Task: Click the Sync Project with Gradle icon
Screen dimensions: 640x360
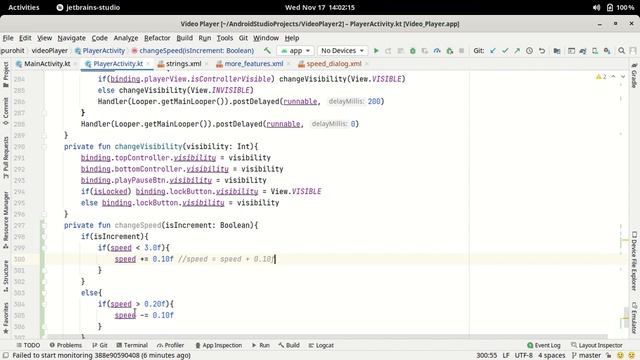Action: pos(583,51)
